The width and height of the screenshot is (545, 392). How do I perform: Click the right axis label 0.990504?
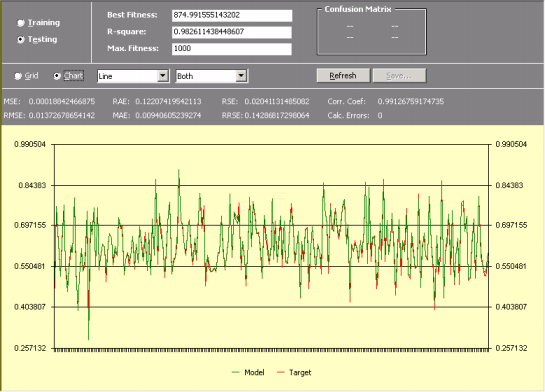tap(511, 144)
